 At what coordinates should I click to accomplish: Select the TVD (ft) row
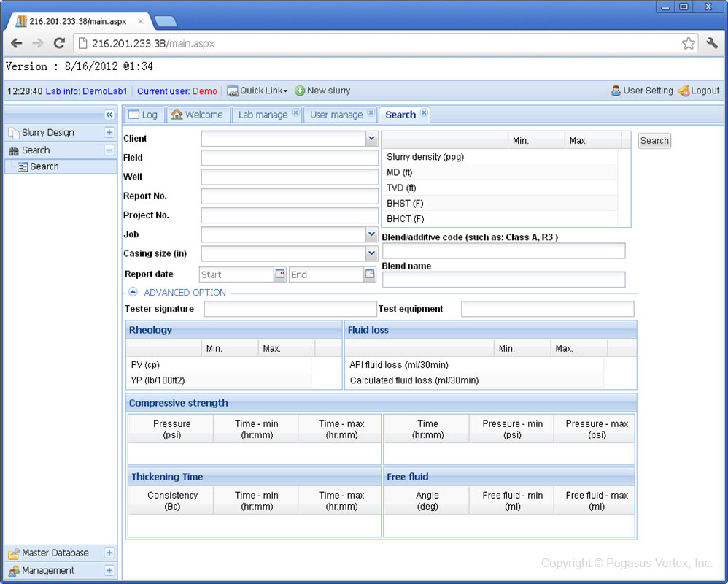pyautogui.click(x=500, y=188)
